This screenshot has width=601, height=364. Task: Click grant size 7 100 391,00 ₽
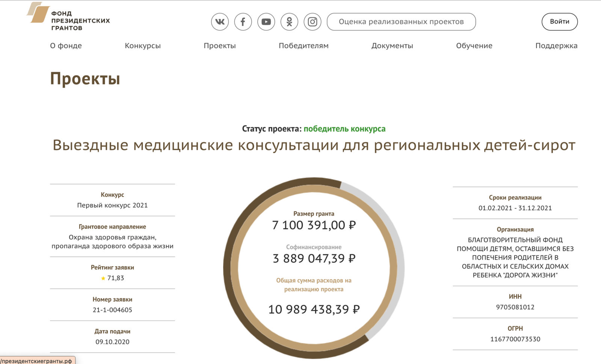[x=314, y=225]
